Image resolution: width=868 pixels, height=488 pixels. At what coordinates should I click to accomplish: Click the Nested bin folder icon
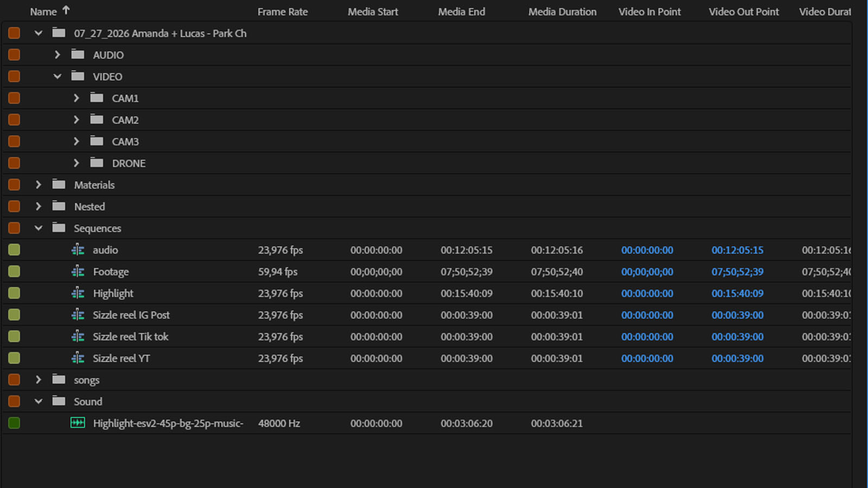pyautogui.click(x=59, y=206)
